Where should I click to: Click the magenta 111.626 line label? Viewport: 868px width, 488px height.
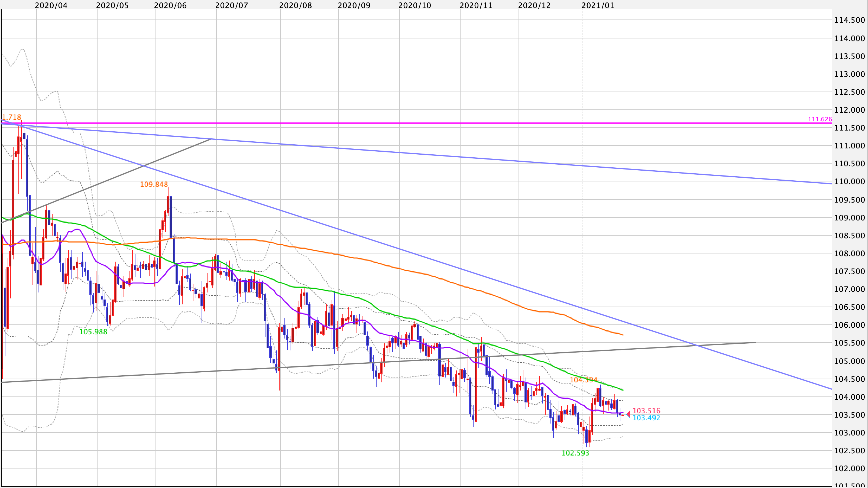coord(820,119)
